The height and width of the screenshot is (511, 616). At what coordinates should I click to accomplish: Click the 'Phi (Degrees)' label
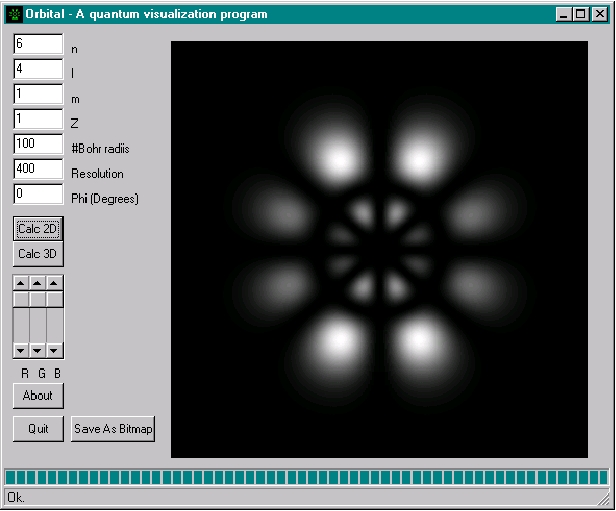click(104, 199)
